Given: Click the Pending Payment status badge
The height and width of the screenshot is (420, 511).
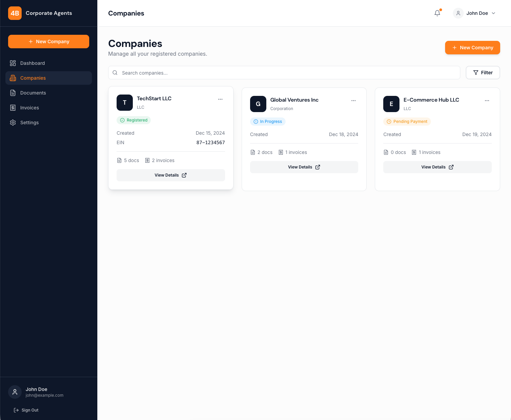Looking at the screenshot, I should coord(407,122).
